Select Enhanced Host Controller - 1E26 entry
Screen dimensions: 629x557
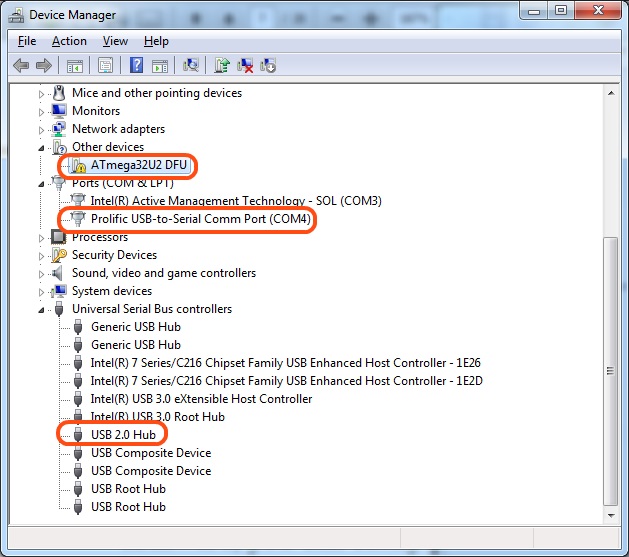pos(286,363)
